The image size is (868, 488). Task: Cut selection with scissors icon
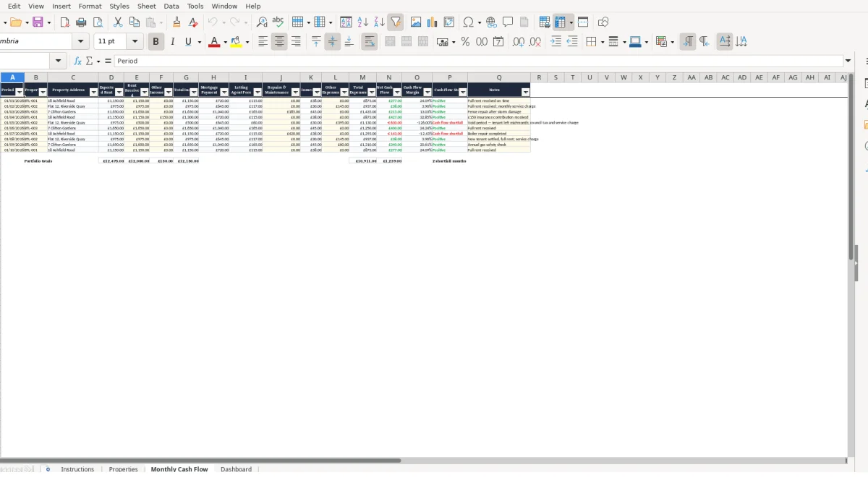coord(118,22)
